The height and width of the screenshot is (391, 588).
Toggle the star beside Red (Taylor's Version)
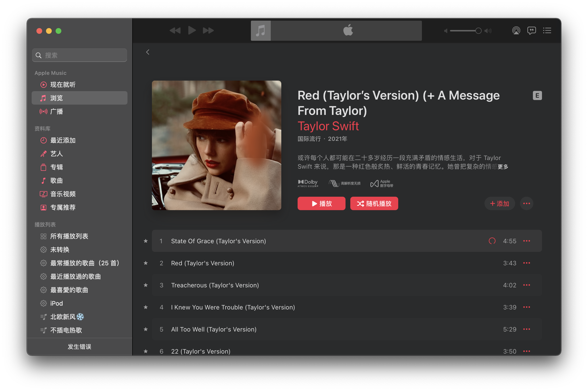(x=146, y=263)
